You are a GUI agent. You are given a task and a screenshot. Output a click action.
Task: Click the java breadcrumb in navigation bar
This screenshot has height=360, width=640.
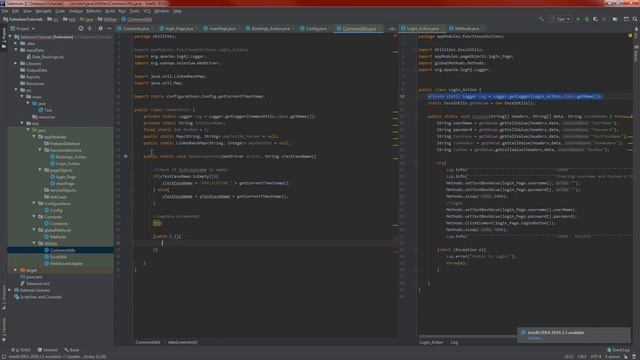(87, 19)
